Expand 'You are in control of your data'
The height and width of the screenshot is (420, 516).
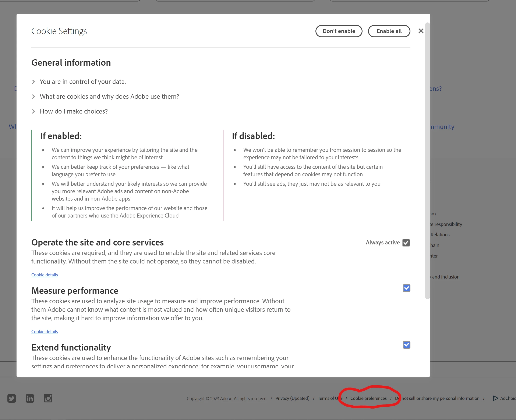[x=82, y=82]
